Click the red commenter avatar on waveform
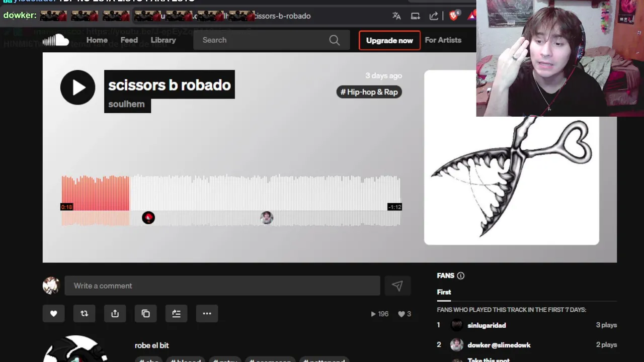 [x=148, y=218]
